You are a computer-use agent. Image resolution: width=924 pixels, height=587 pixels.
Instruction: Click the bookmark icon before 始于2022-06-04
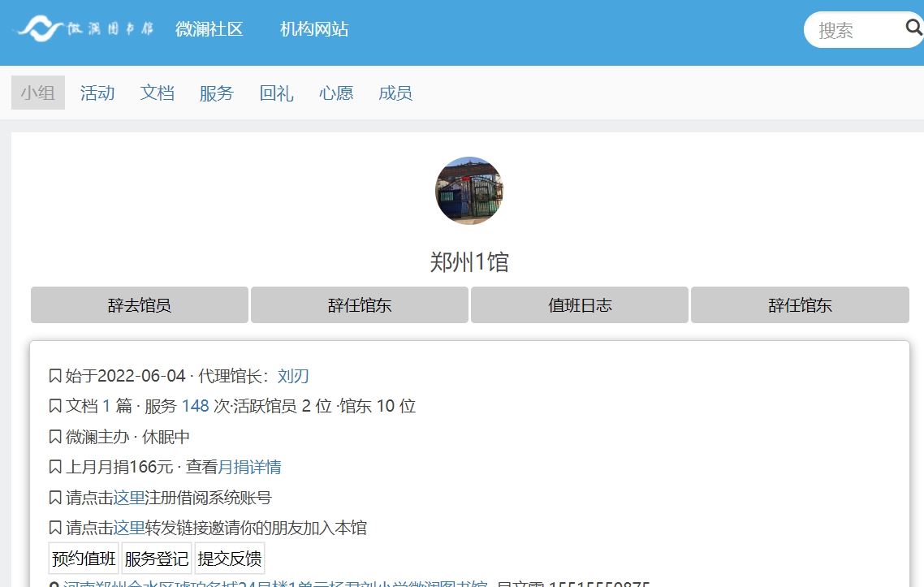click(x=55, y=376)
